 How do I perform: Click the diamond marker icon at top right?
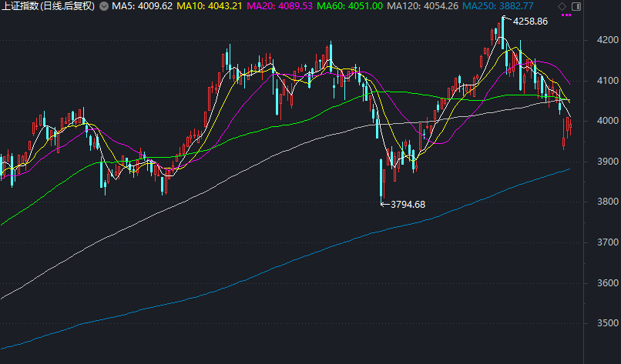(x=562, y=6)
